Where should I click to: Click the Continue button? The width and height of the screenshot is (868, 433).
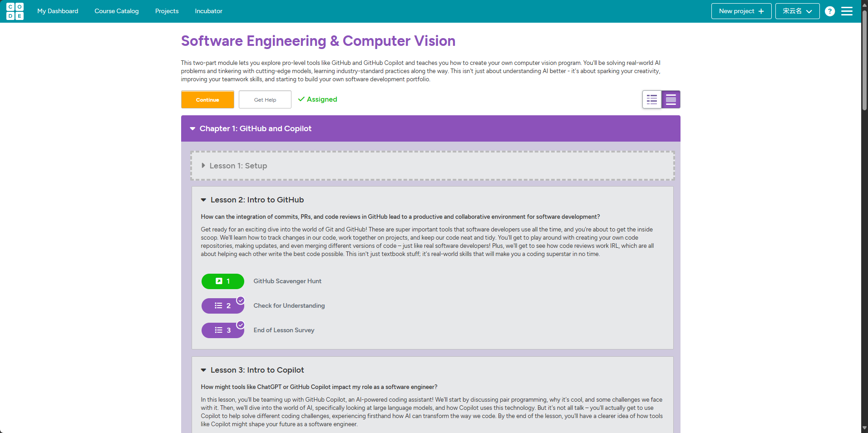(x=207, y=99)
